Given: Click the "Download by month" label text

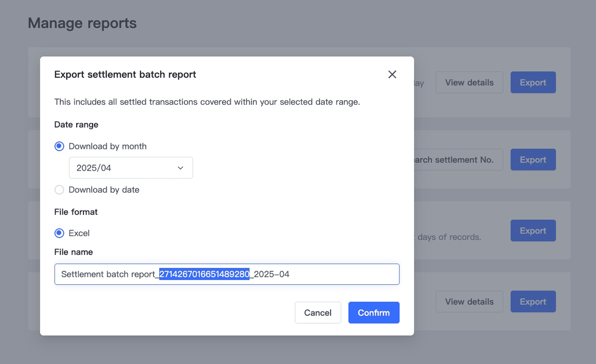Looking at the screenshot, I should click(x=107, y=146).
